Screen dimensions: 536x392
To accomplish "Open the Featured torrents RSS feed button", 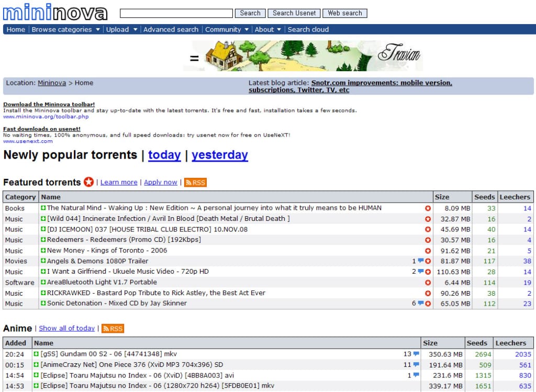I will (195, 183).
